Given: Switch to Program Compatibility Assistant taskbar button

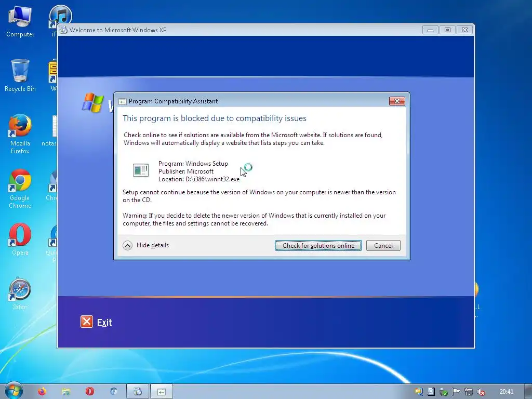Looking at the screenshot, I should [162, 392].
